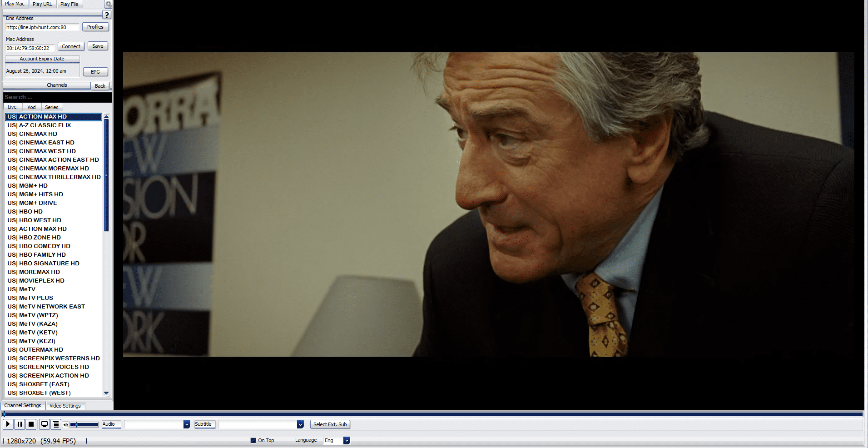Select US| MeTV (WPTZ) channel
868x448 pixels.
coord(54,315)
